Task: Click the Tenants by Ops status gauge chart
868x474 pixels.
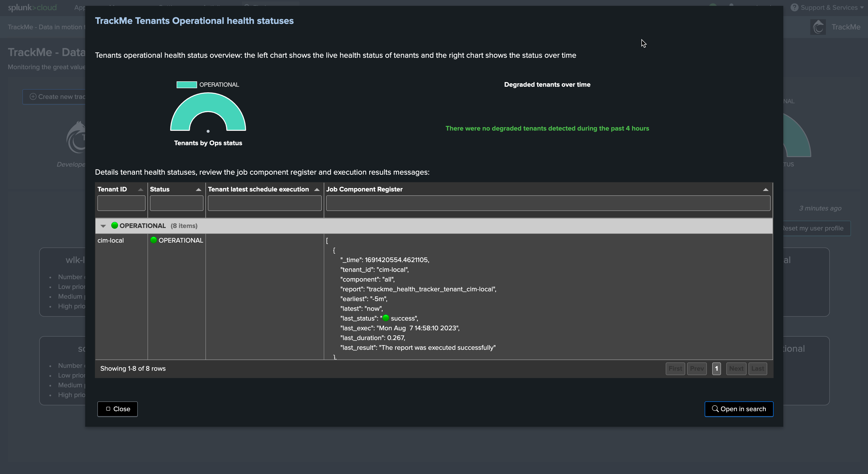Action: (x=208, y=112)
